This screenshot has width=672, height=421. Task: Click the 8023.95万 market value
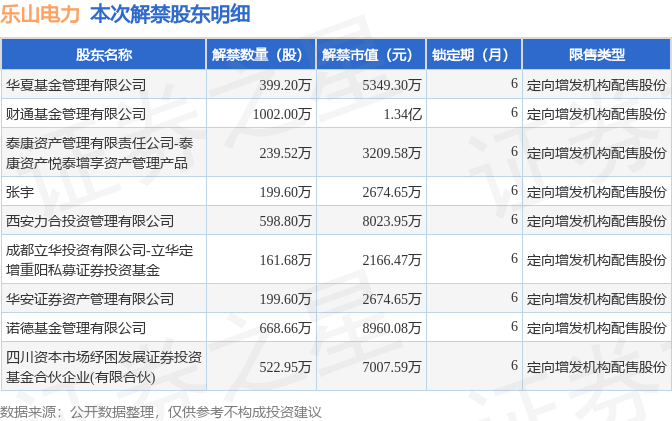pyautogui.click(x=392, y=221)
